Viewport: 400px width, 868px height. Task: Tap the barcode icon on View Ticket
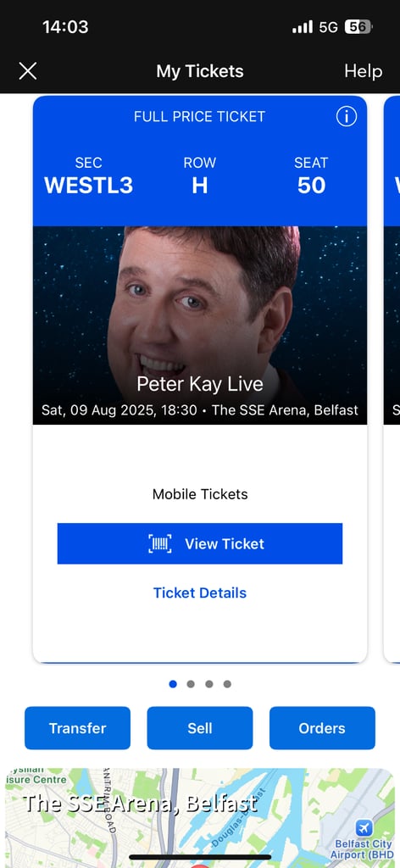point(160,543)
